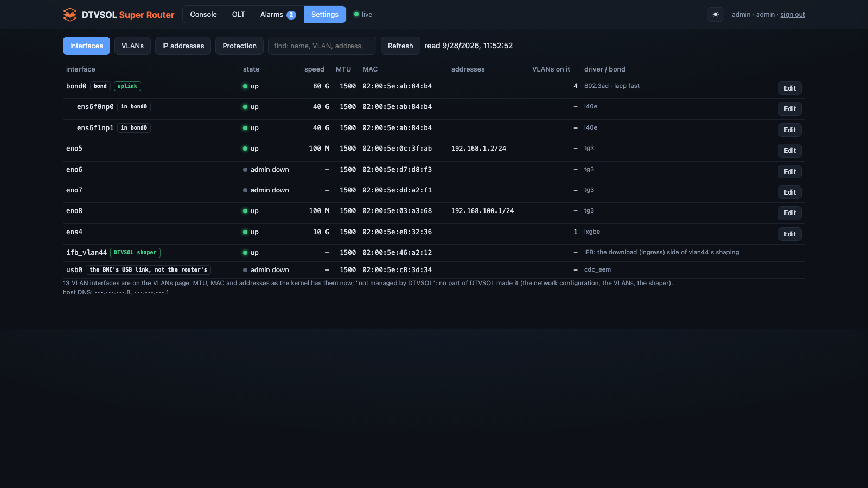Click the in bond0 tag on ens6f1np1

pos(134,128)
